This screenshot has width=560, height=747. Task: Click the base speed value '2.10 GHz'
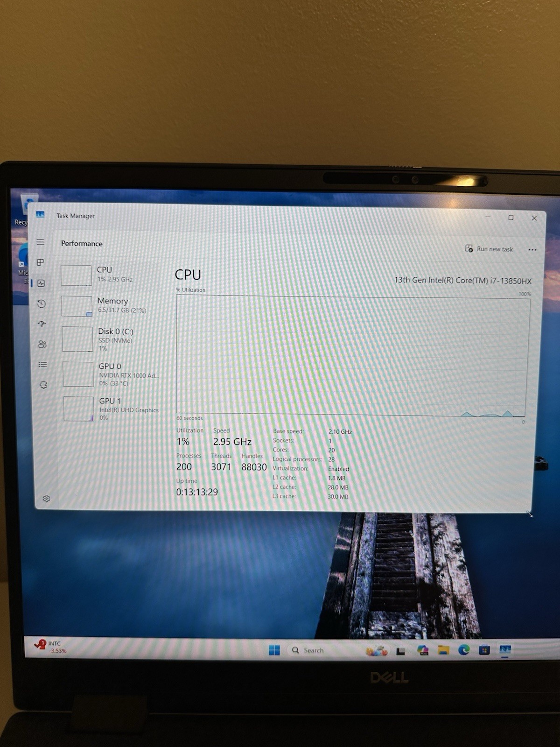tap(340, 432)
